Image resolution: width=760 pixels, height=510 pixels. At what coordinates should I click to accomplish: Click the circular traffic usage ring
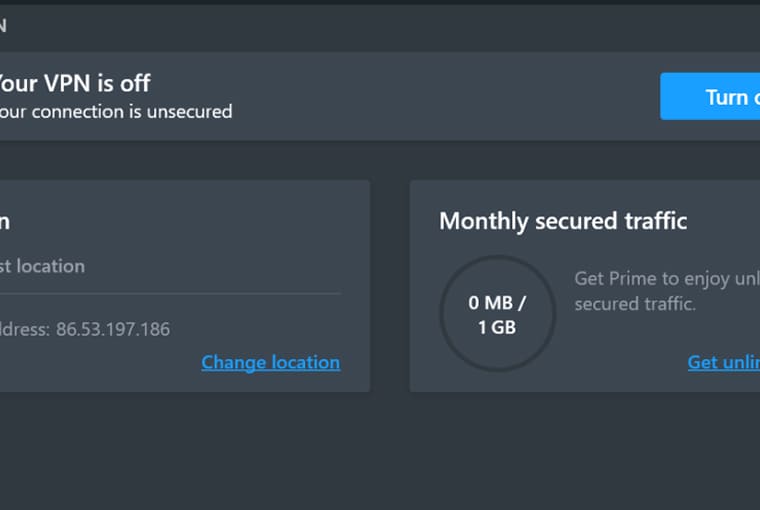498,315
